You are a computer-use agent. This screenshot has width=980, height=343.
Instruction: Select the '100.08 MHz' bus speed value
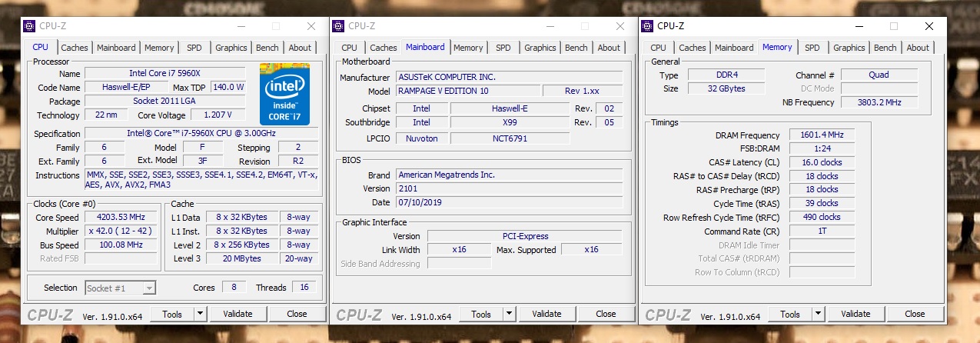120,245
